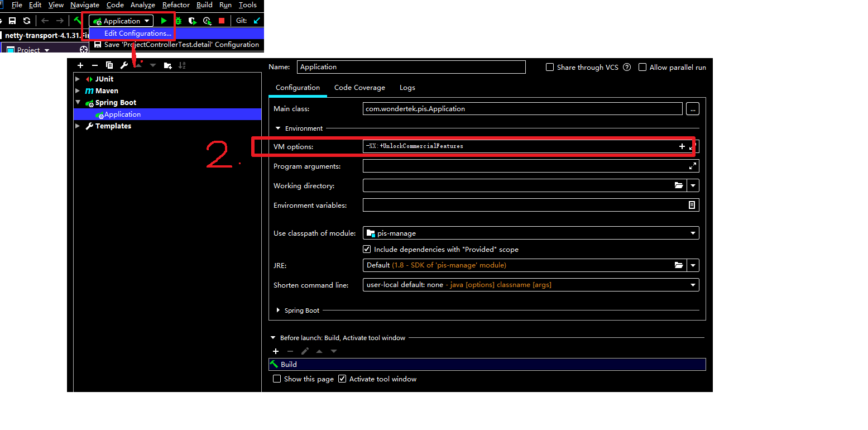Open configuration templates with the wrench icon
The image size is (868, 430).
pyautogui.click(x=123, y=65)
